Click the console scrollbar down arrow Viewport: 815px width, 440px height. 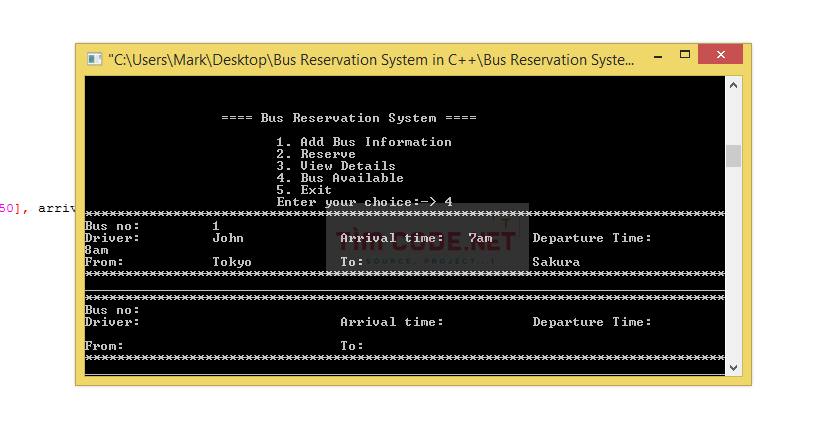click(733, 368)
